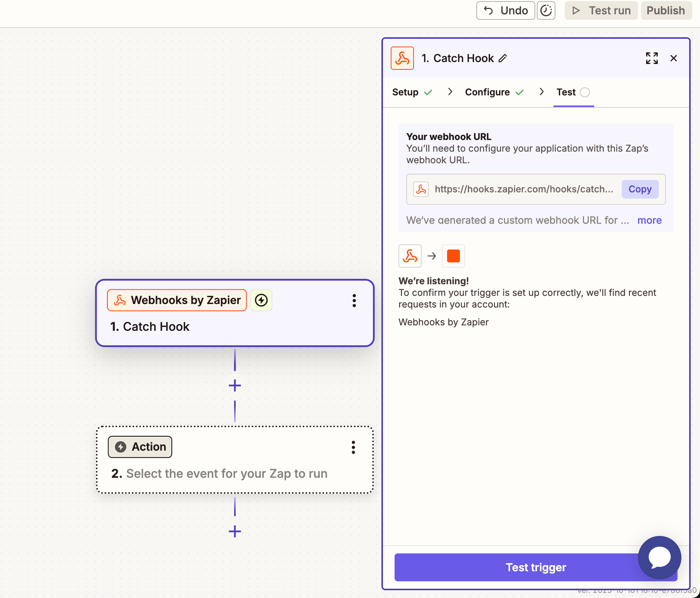Publish the Zap

tap(666, 10)
